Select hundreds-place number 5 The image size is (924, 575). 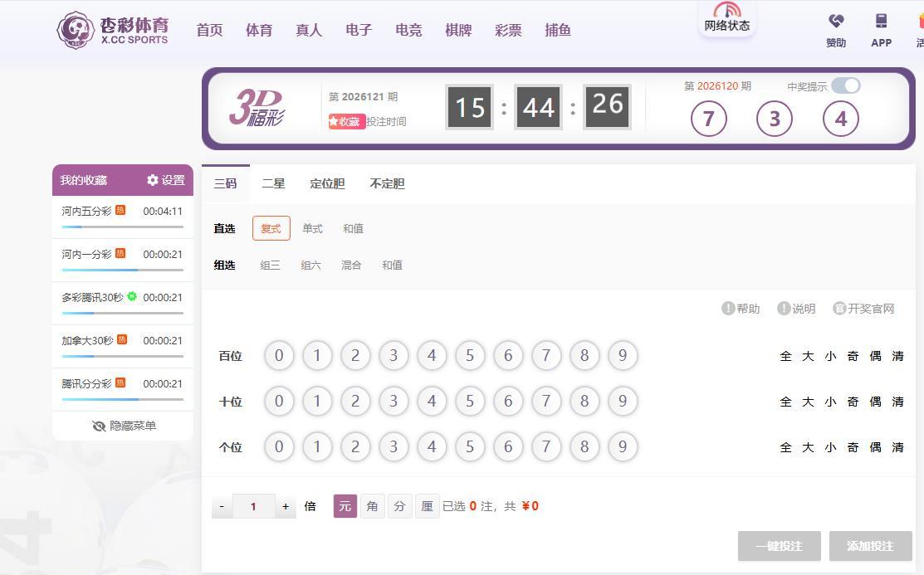(470, 355)
